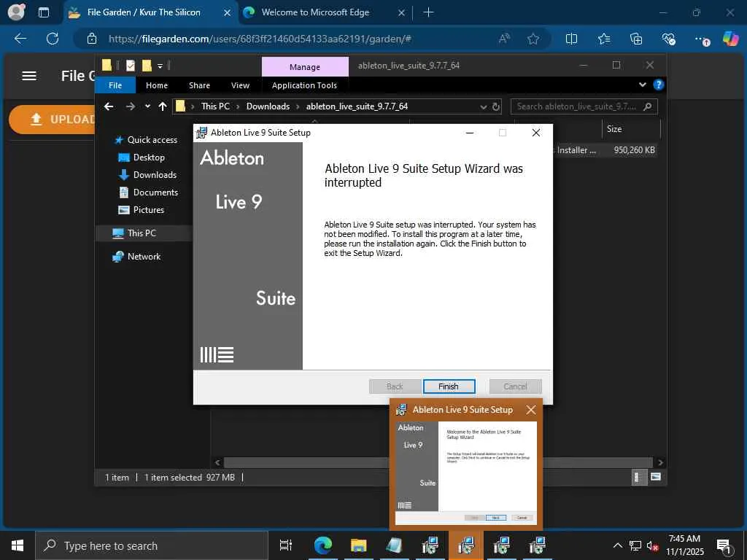The width and height of the screenshot is (747, 560).
Task: Go back in File Explorer navigation
Action: point(109,106)
